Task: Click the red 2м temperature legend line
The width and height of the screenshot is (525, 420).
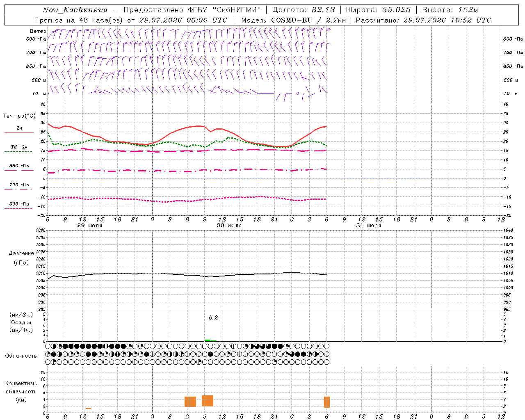Action: (x=19, y=133)
